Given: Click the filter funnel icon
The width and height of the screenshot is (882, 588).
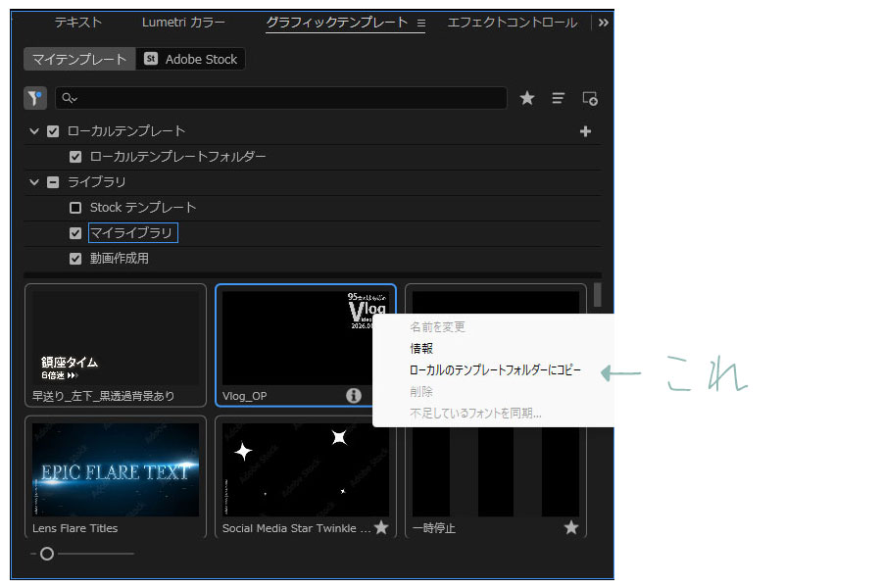Looking at the screenshot, I should pos(35,98).
